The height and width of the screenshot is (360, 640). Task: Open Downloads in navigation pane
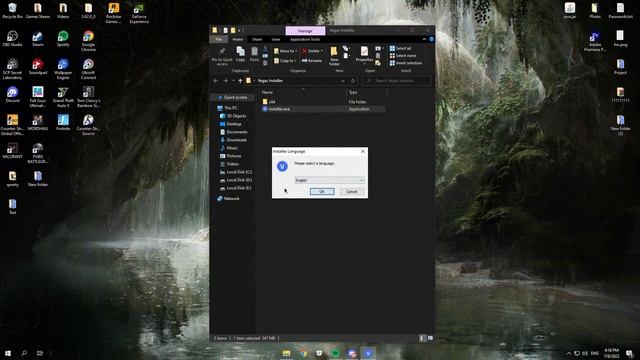233,140
